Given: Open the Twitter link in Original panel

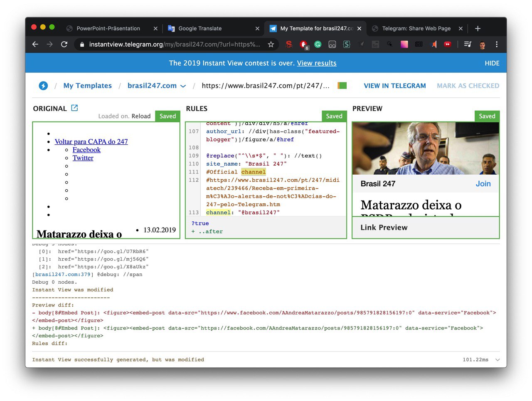Looking at the screenshot, I should coord(83,158).
